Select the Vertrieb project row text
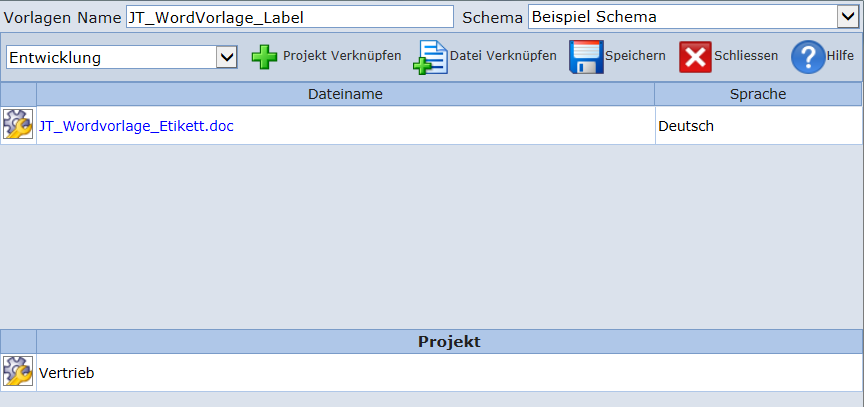 (x=66, y=373)
